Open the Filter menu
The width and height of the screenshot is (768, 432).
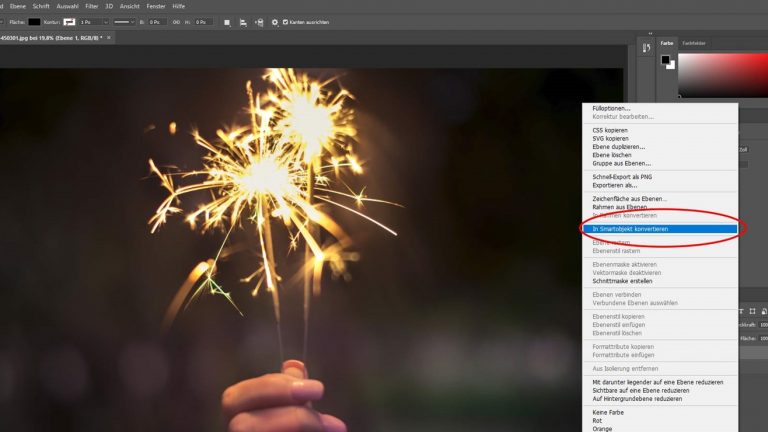click(92, 6)
